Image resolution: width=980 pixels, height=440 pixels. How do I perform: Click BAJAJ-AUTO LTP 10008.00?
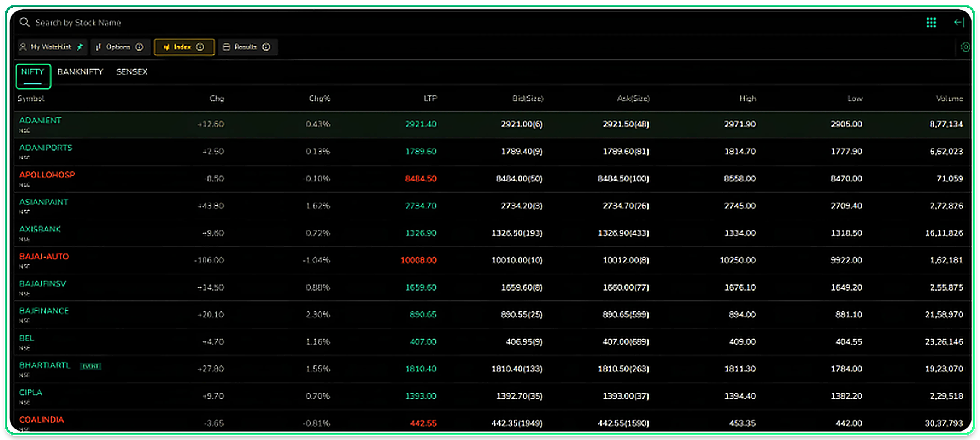click(x=419, y=260)
